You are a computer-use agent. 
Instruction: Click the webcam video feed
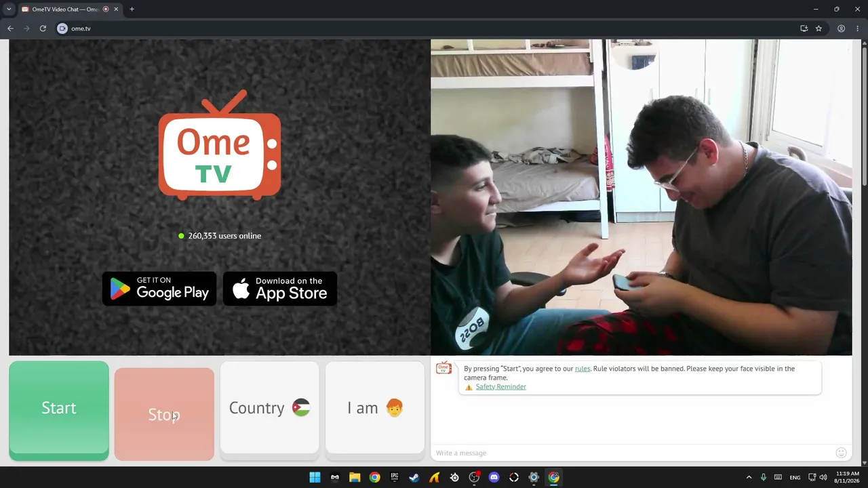pyautogui.click(x=642, y=197)
